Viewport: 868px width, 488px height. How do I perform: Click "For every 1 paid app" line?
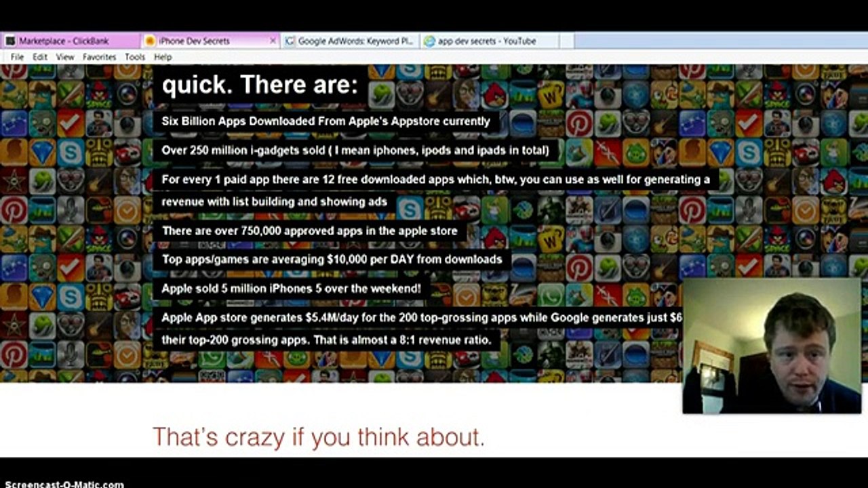[x=436, y=180]
